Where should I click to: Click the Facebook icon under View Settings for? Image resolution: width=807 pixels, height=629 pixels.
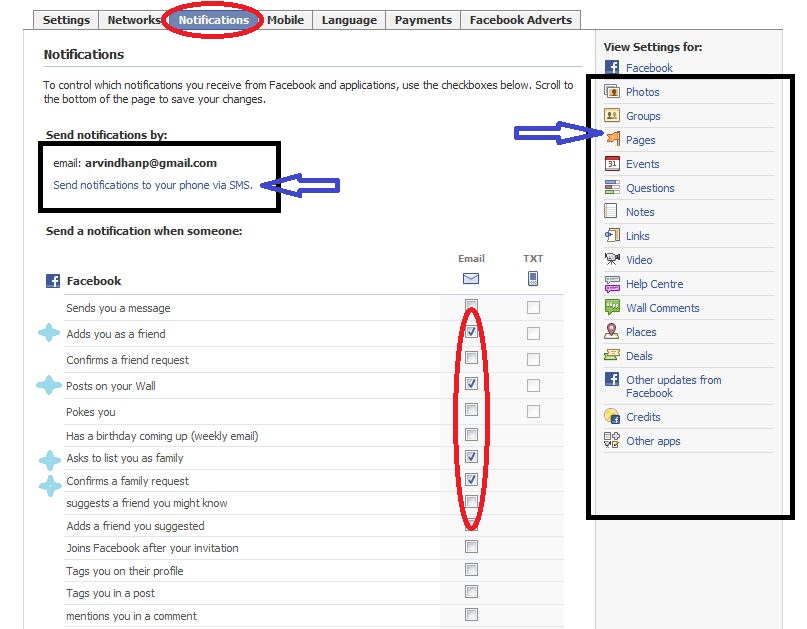pyautogui.click(x=612, y=67)
